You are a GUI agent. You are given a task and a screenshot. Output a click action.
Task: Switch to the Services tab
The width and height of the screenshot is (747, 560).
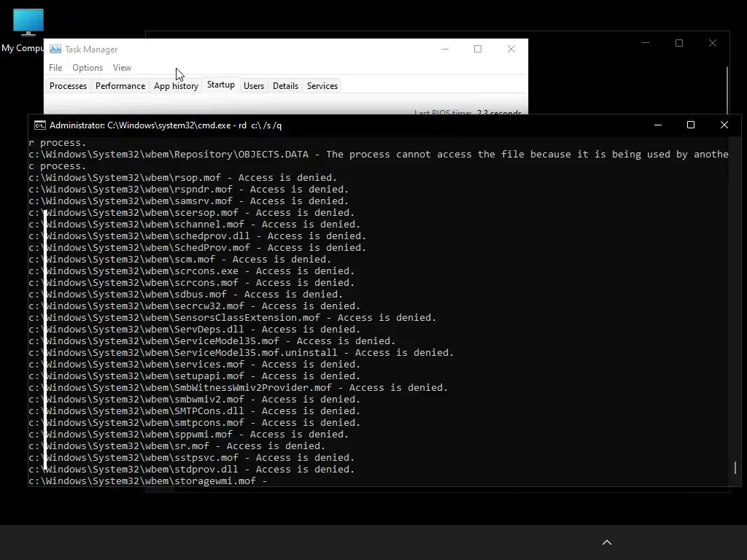tap(322, 86)
